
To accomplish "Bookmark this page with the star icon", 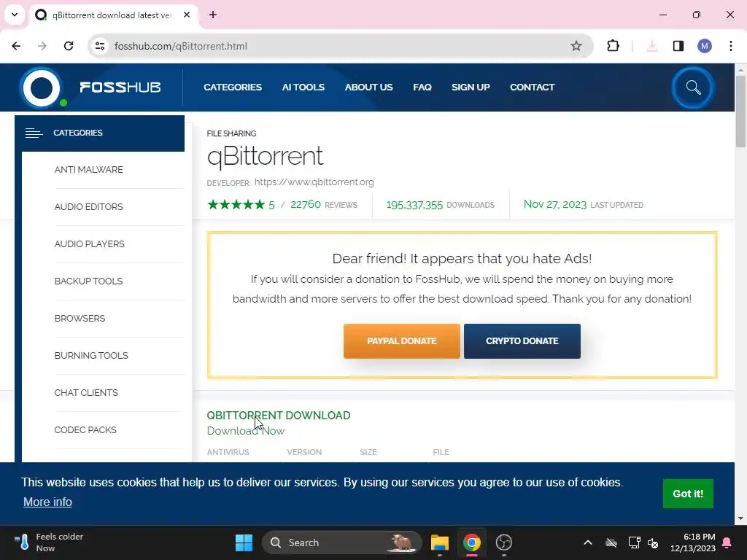I will [x=576, y=46].
